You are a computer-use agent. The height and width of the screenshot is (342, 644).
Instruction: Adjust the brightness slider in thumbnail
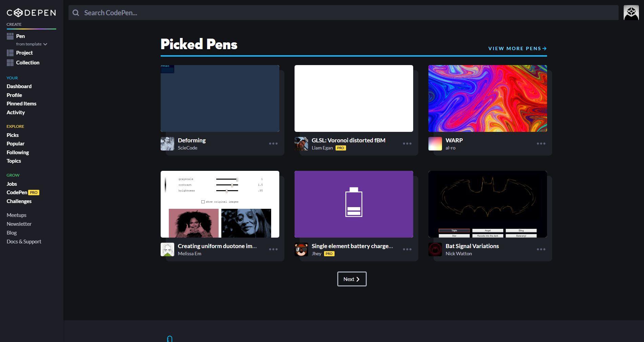227,191
